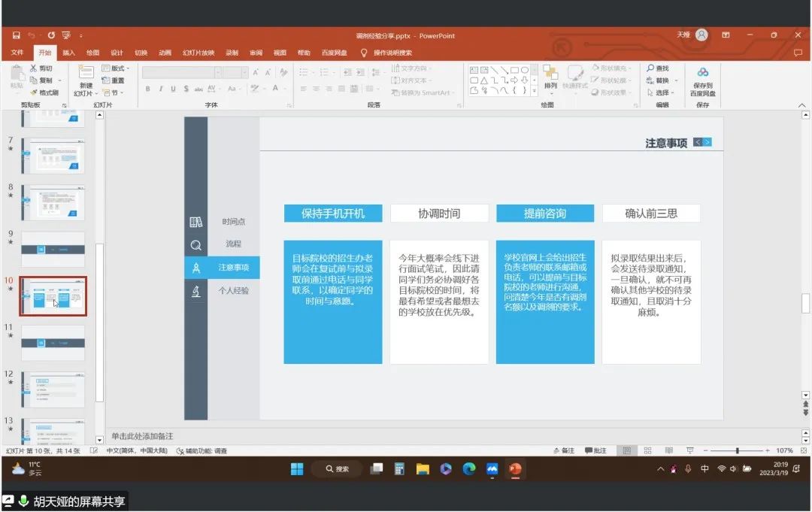Select slide 11 thumbnail in the panel
Viewport: 812px width, 512px height.
tap(53, 342)
